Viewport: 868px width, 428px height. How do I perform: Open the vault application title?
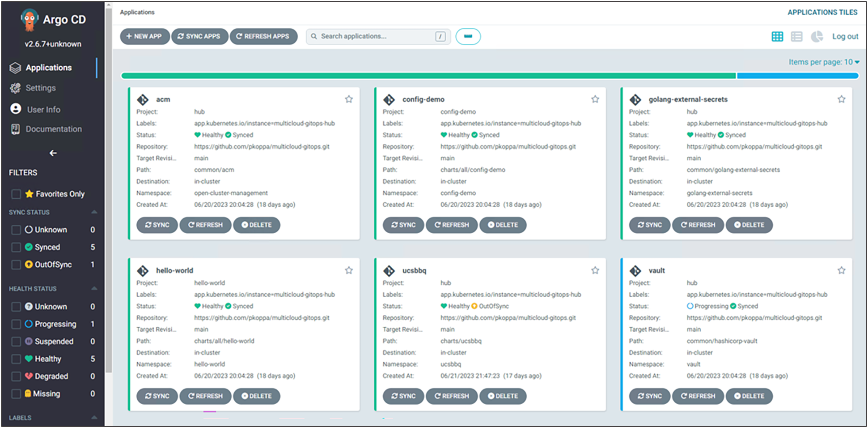tap(657, 270)
